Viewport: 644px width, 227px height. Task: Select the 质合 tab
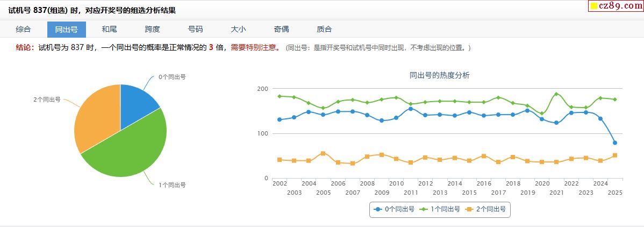pyautogui.click(x=324, y=29)
